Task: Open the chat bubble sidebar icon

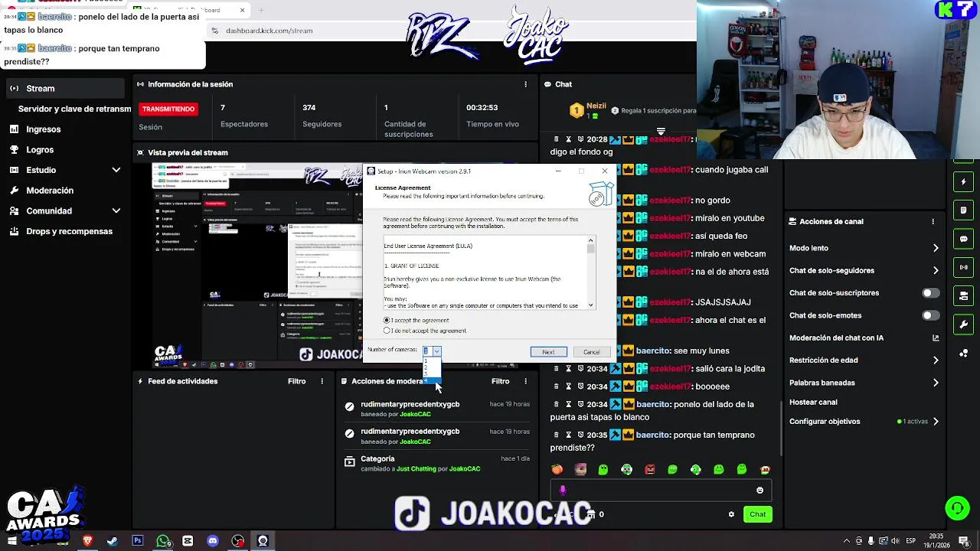Action: 963,239
